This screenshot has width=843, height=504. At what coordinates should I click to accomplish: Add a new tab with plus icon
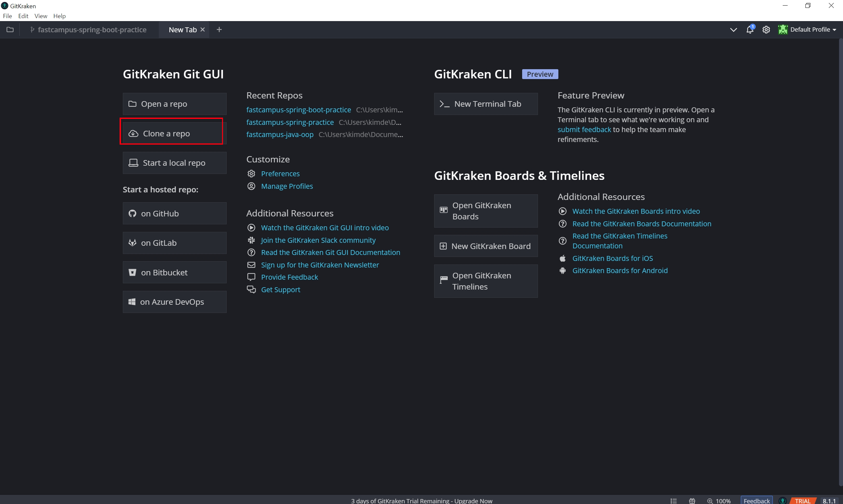pos(219,30)
